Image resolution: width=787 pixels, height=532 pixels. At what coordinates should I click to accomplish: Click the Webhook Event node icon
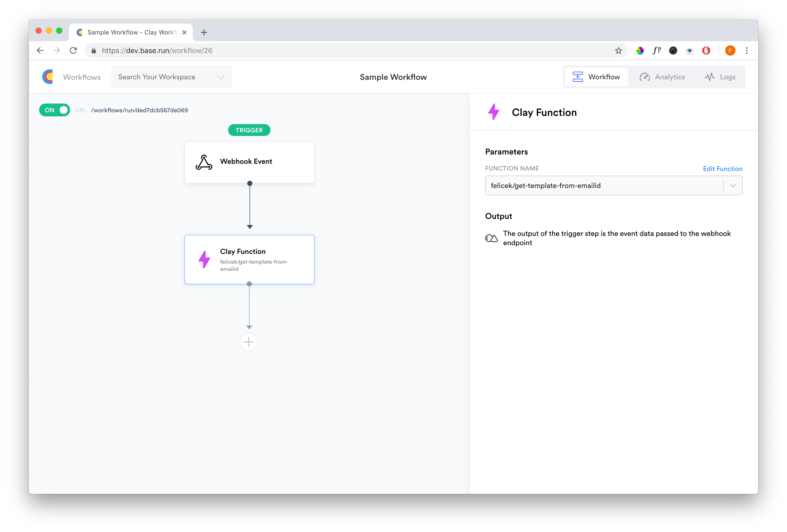coord(204,162)
